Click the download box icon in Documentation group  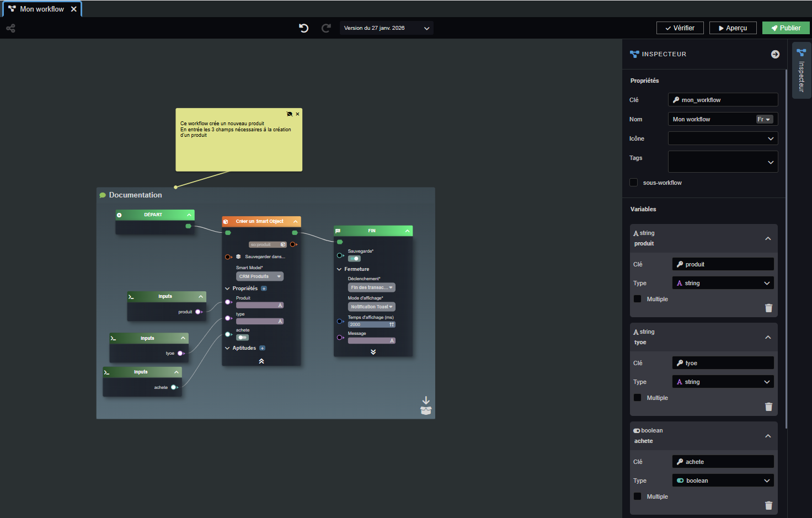pyautogui.click(x=426, y=406)
